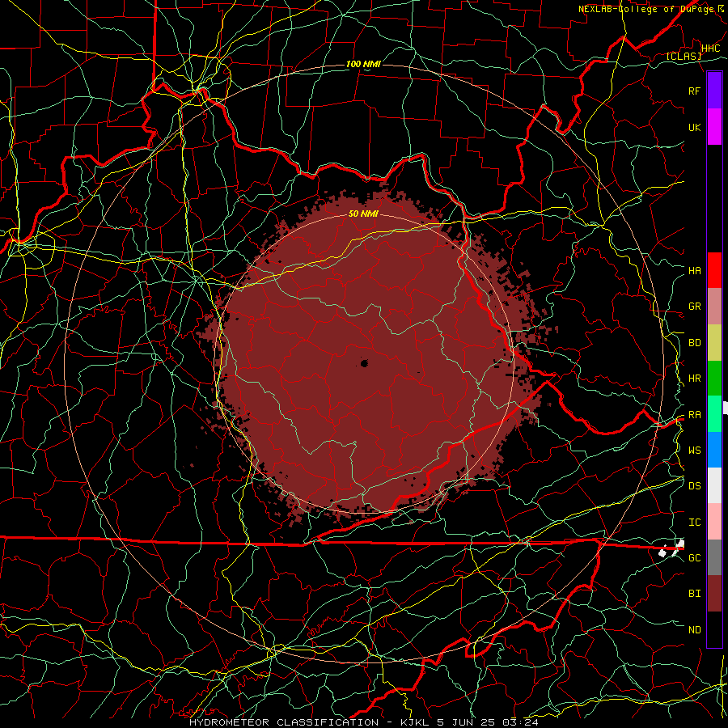Click the BD legend label
Image resolution: width=728 pixels, height=728 pixels.
(x=695, y=343)
